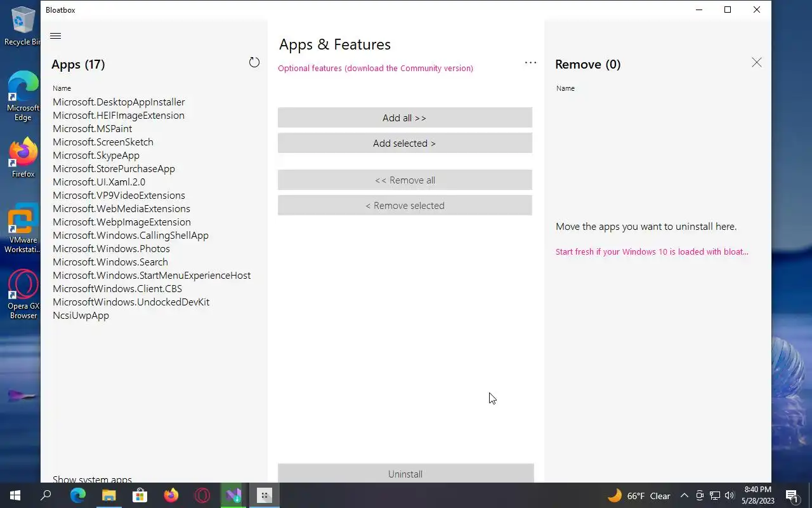The image size is (812, 508).
Task: Click the Name column header in Remove
Action: tap(565, 88)
